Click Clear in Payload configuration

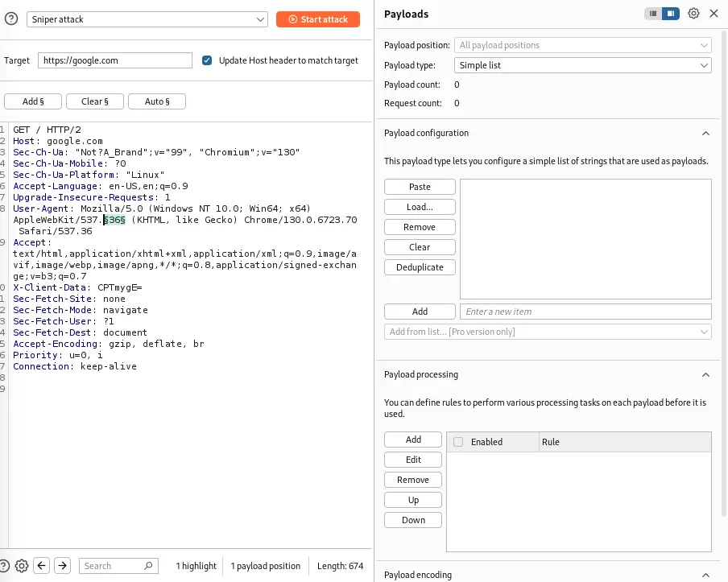(x=420, y=247)
